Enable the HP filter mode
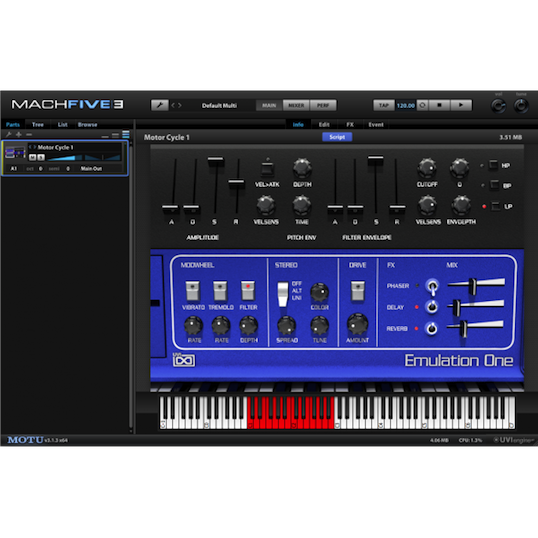Screen dimensions: 538x538 pos(494,165)
